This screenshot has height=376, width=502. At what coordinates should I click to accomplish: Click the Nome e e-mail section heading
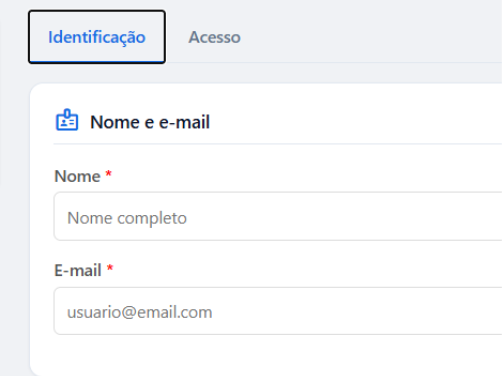tap(150, 122)
